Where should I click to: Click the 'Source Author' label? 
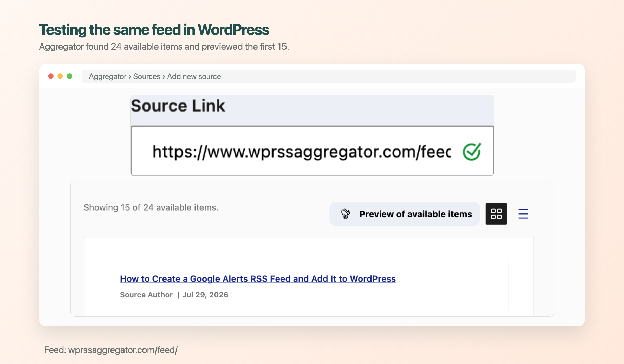click(x=146, y=295)
